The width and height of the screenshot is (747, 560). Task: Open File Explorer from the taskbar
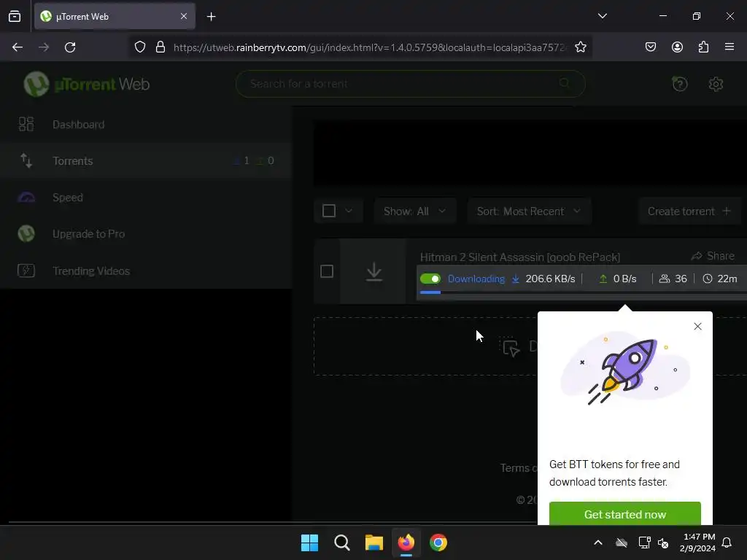point(374,542)
